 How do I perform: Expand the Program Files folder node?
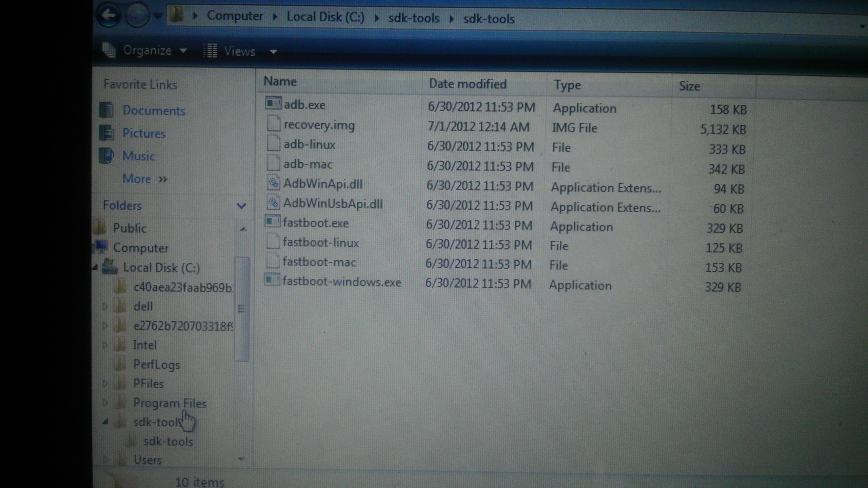point(105,403)
